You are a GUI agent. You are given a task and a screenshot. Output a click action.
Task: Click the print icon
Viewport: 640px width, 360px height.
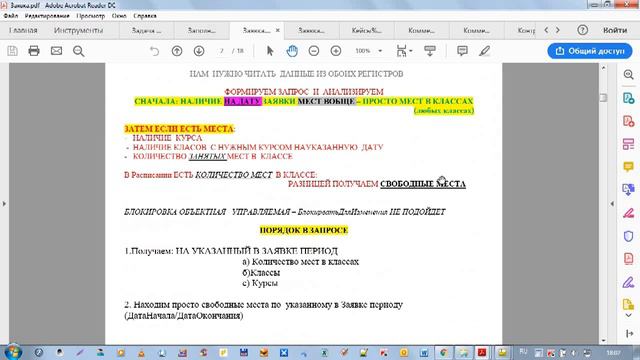34,51
